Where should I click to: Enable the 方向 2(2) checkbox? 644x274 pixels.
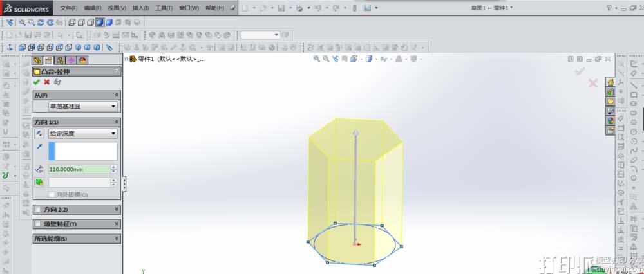pos(37,210)
